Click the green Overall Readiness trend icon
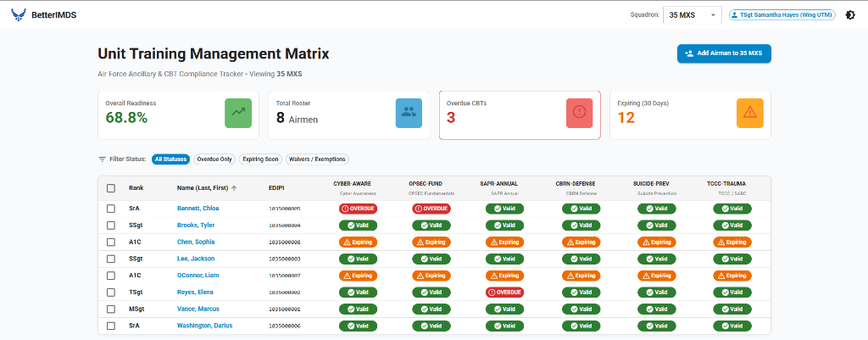The height and width of the screenshot is (340, 868). [238, 112]
